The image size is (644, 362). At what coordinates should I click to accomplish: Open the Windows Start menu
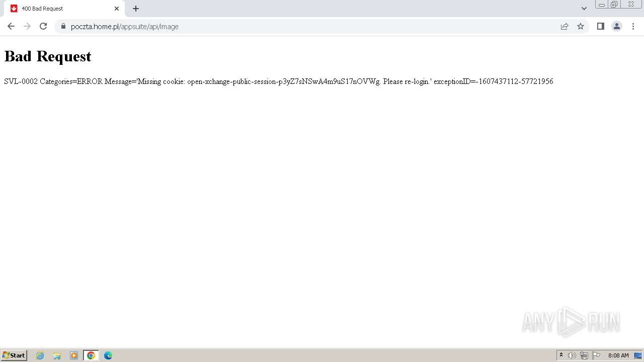click(x=14, y=355)
